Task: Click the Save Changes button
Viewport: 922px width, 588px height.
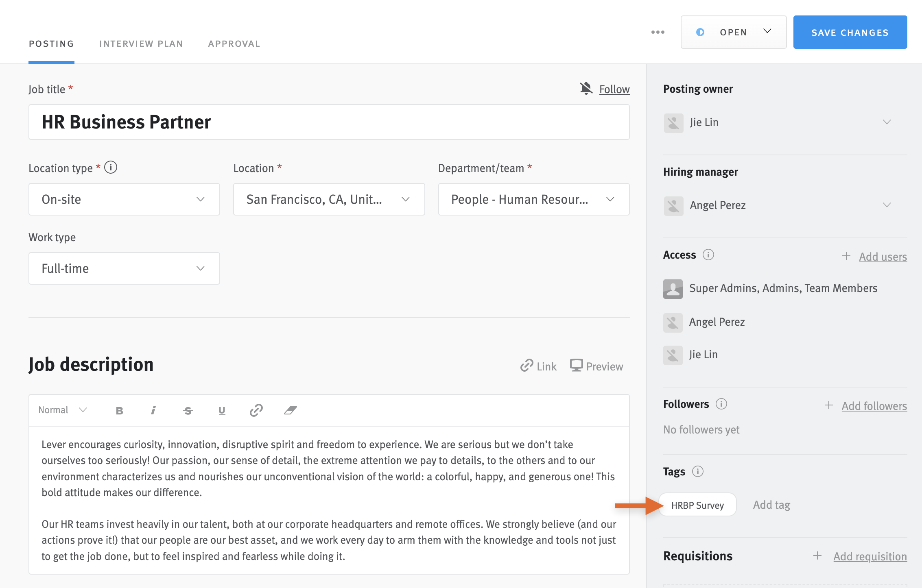Action: tap(850, 32)
